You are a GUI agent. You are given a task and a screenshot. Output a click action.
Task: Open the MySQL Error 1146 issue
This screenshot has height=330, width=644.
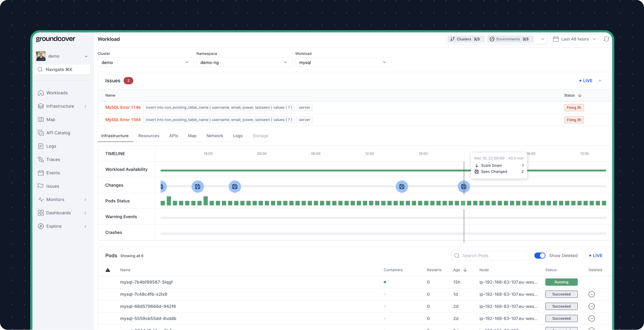click(x=123, y=107)
